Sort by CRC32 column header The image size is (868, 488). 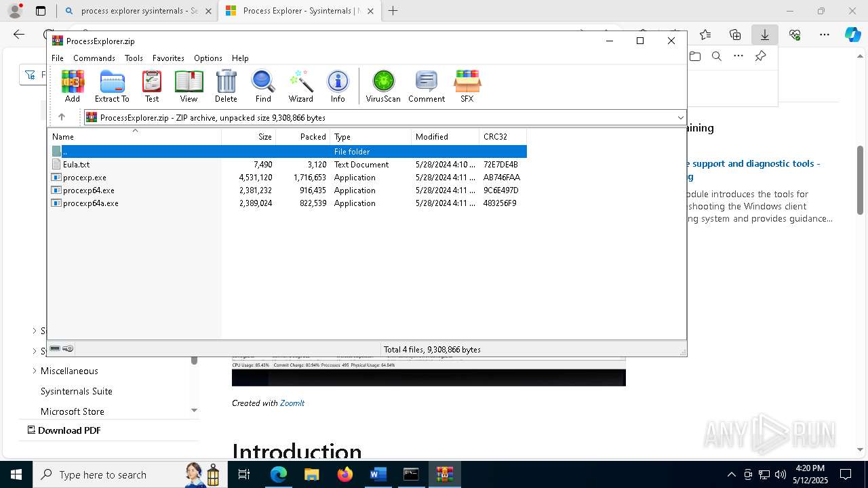pos(502,137)
